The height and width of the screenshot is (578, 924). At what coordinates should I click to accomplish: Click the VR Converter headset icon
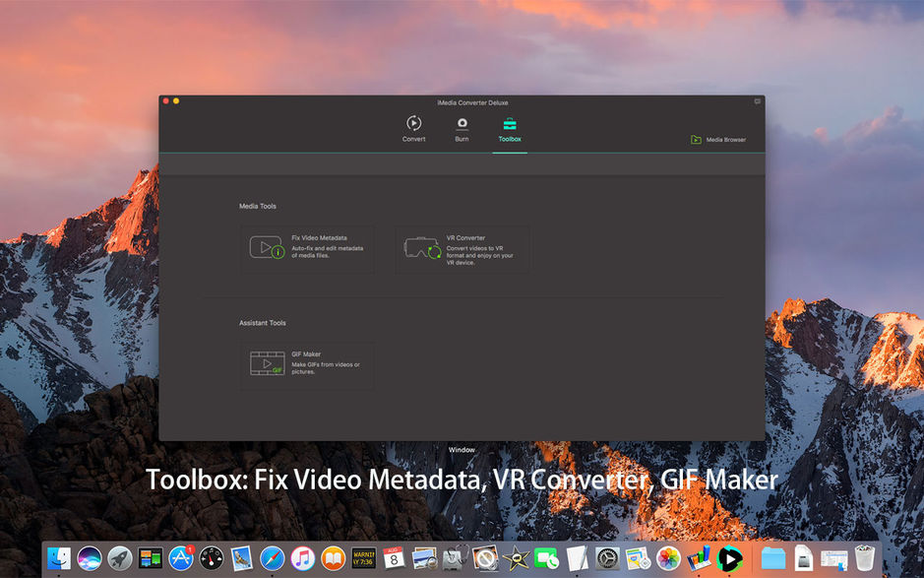click(421, 248)
